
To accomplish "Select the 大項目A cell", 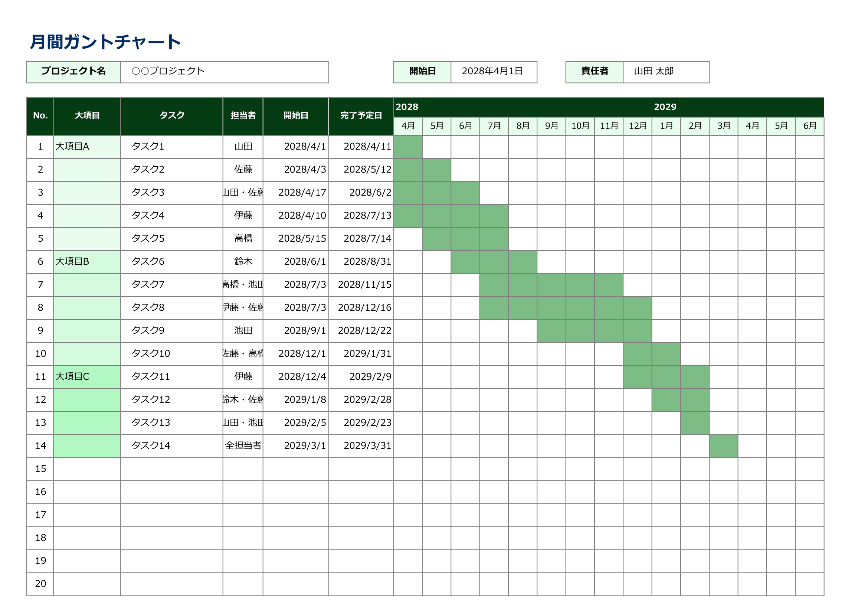I will pyautogui.click(x=87, y=147).
